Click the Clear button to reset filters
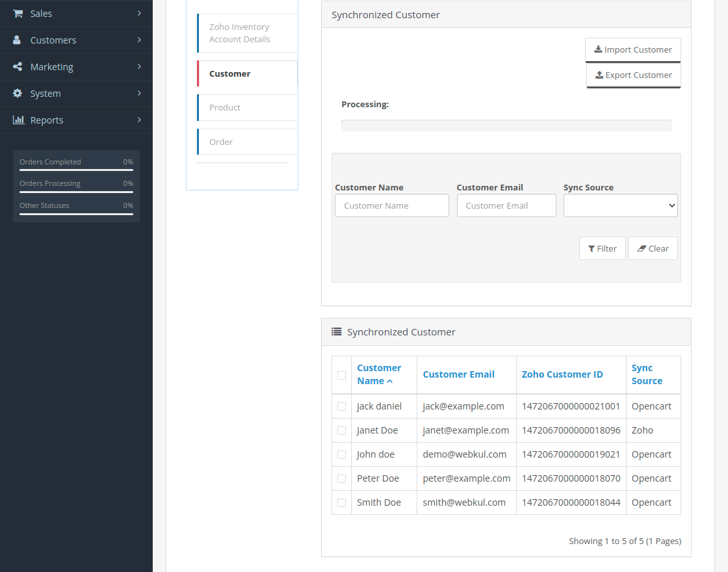This screenshot has width=728, height=572. point(653,248)
